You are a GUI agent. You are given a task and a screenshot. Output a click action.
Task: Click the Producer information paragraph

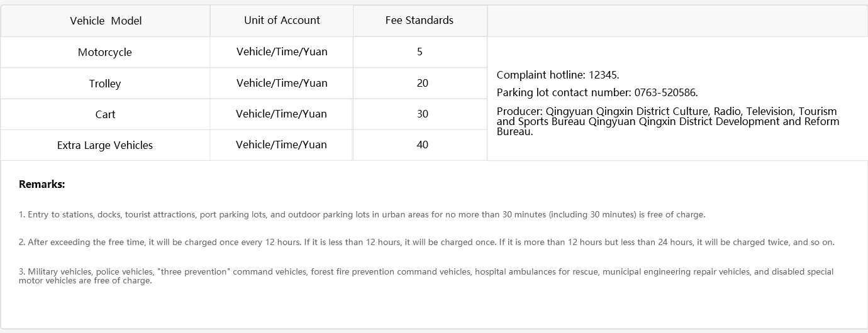click(667, 121)
